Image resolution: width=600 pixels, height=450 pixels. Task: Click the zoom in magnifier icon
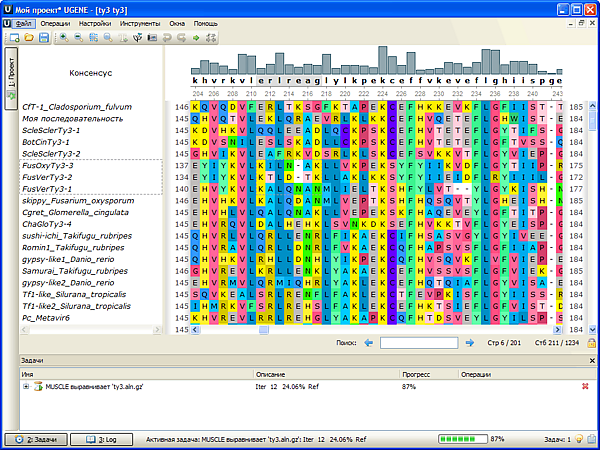63,37
